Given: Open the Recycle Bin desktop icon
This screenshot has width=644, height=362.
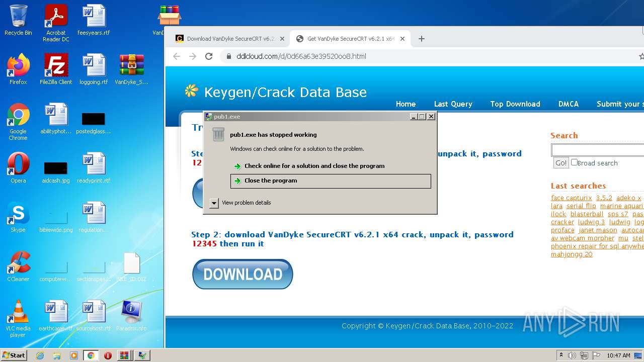Looking at the screenshot, I should point(18,20).
